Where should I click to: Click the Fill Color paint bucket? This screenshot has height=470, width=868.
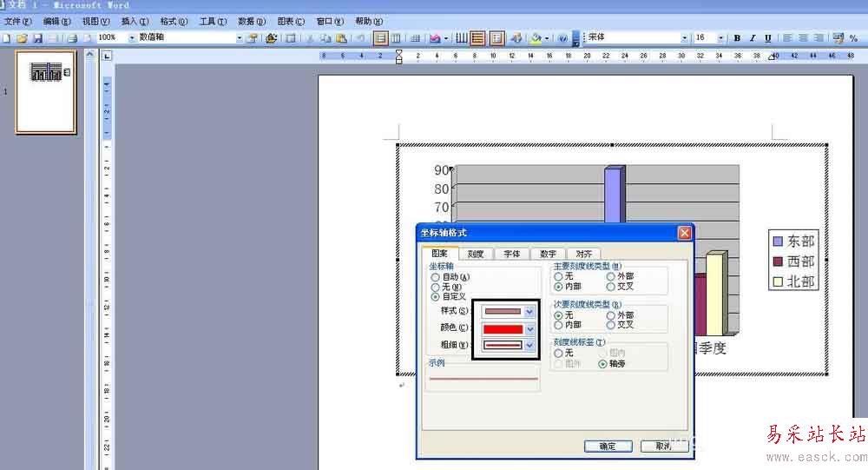536,38
